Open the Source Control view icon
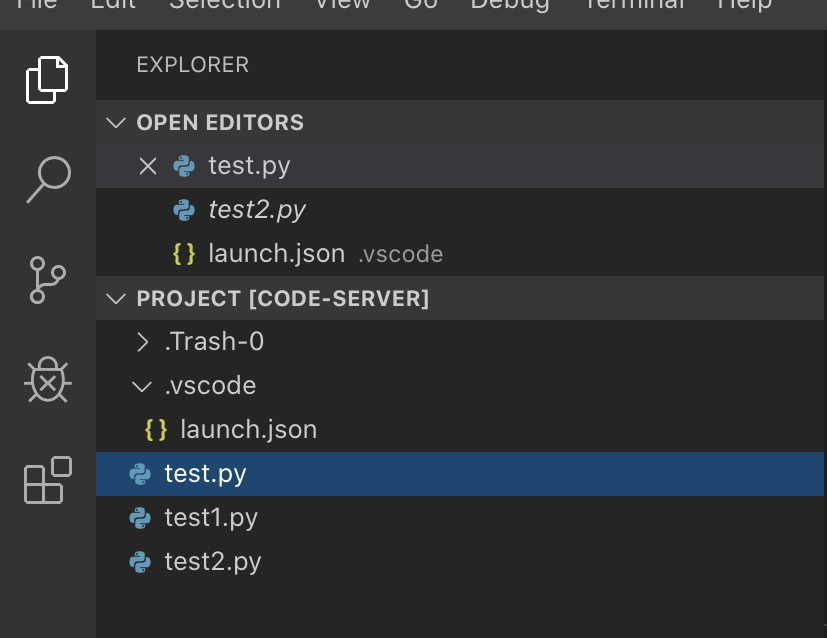Viewport: 827px width, 638px height. 47,281
